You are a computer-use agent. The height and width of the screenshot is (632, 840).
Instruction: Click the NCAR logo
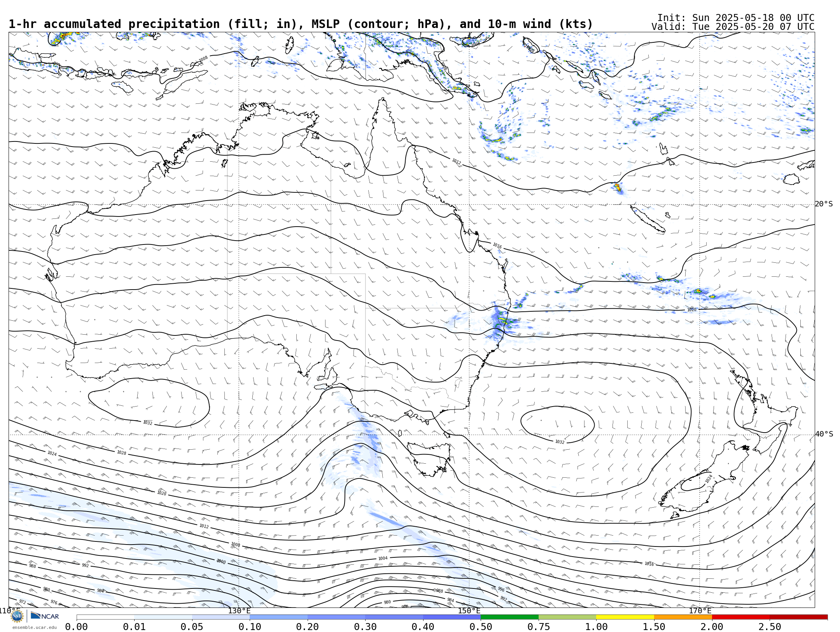point(45,616)
